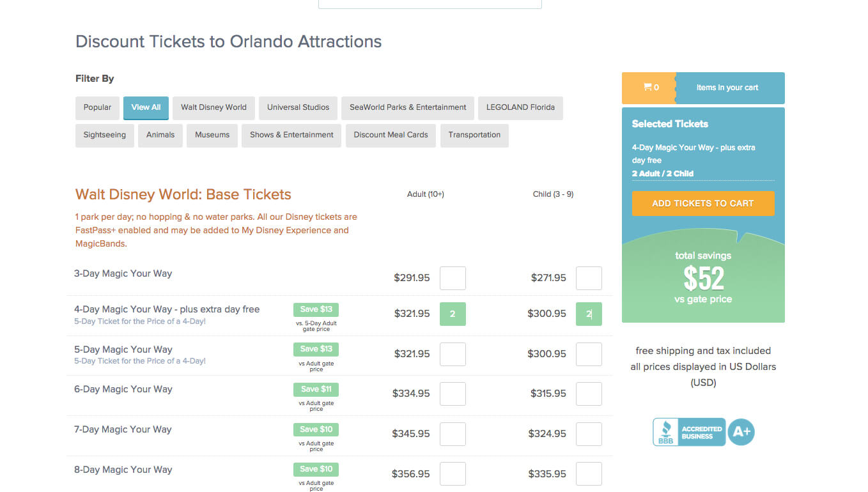Image resolution: width=868 pixels, height=492 pixels.
Task: Click 4-Day adult quantity box showing 2
Action: pyautogui.click(x=453, y=314)
